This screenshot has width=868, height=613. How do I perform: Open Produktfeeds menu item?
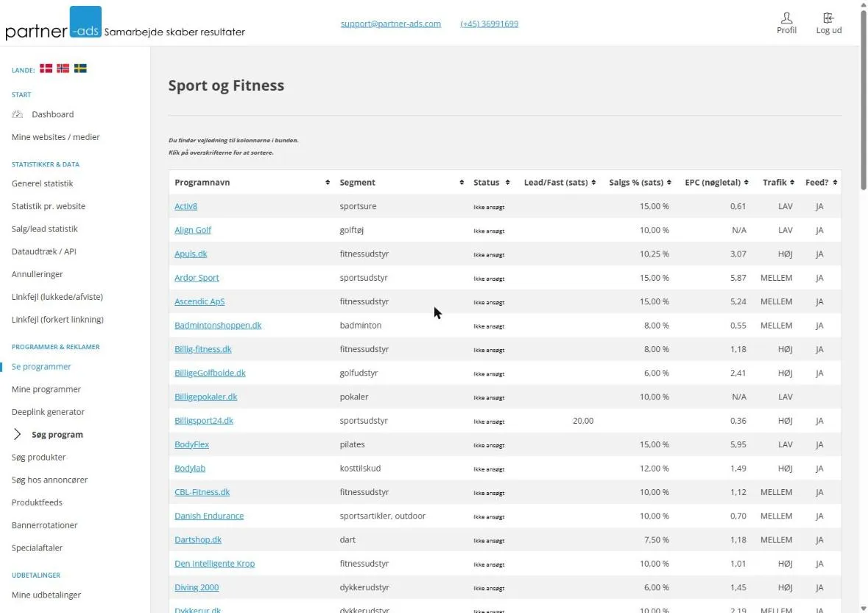click(37, 502)
